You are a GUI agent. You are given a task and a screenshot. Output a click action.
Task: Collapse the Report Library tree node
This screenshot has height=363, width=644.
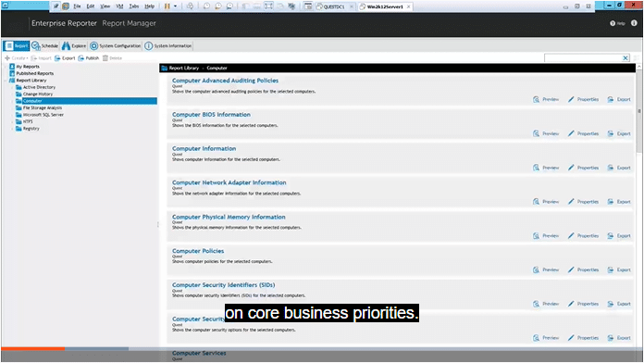[6, 81]
